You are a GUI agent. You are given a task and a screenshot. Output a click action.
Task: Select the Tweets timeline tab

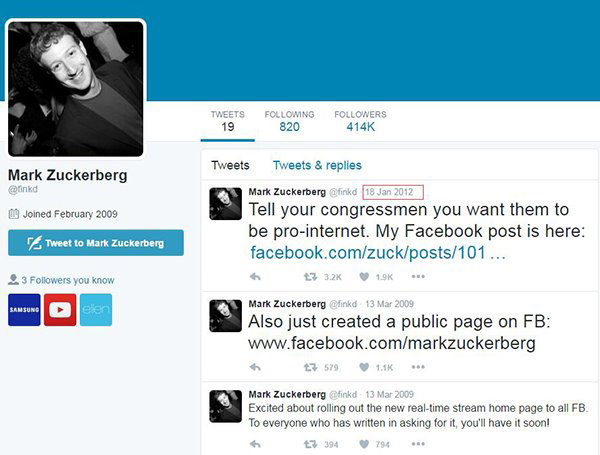pos(230,165)
